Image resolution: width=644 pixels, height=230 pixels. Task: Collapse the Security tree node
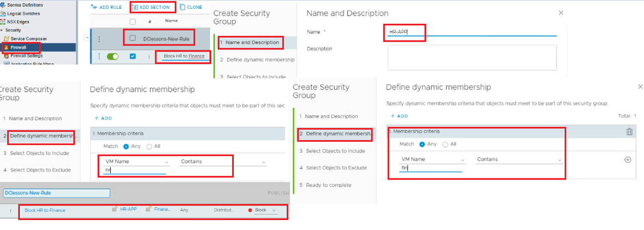(2, 30)
